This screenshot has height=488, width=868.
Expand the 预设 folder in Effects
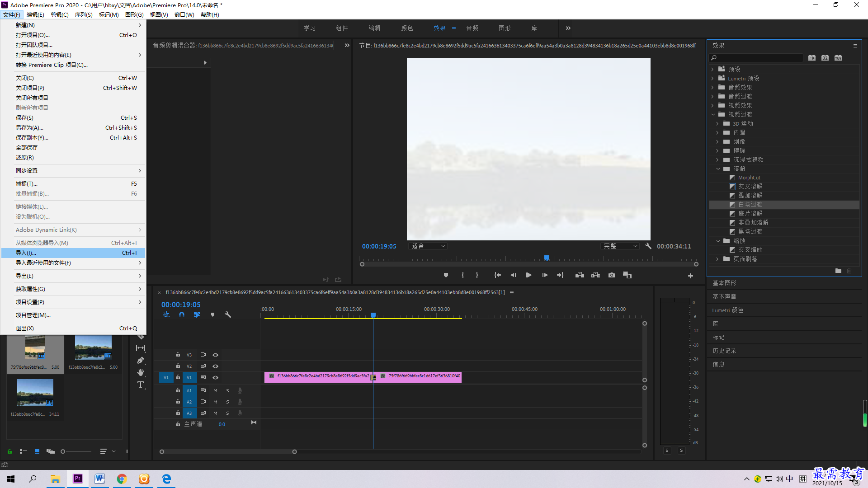point(712,69)
